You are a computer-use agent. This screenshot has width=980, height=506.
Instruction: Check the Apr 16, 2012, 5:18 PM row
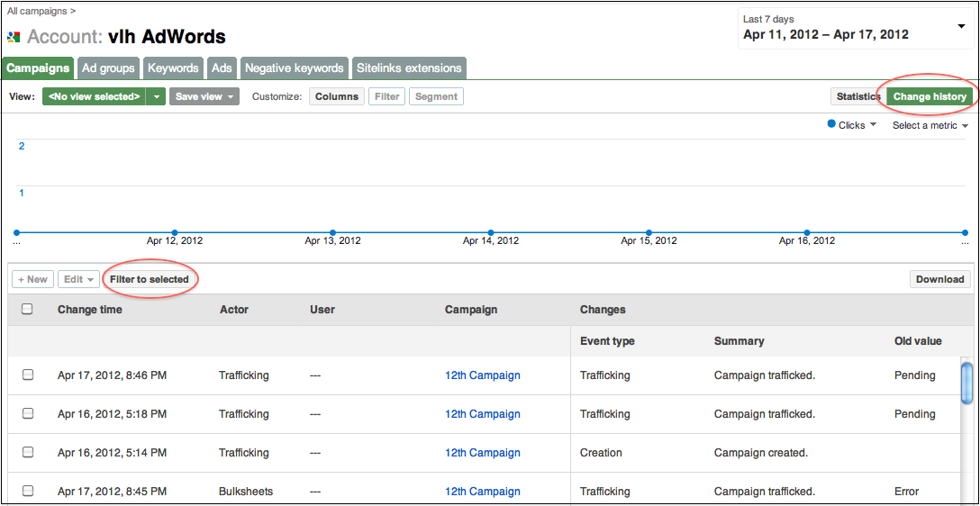click(x=28, y=413)
